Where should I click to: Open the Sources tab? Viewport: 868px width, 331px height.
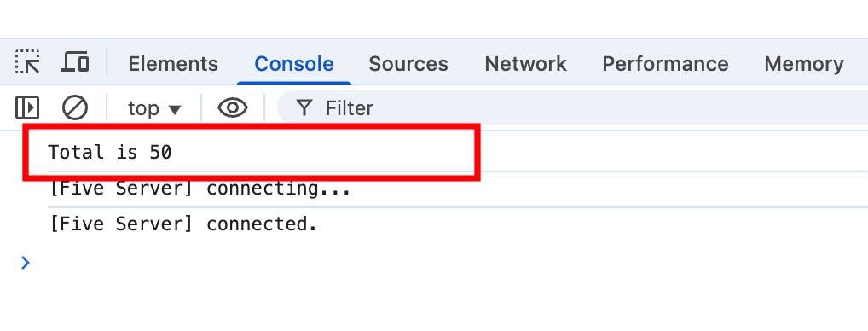coord(408,64)
